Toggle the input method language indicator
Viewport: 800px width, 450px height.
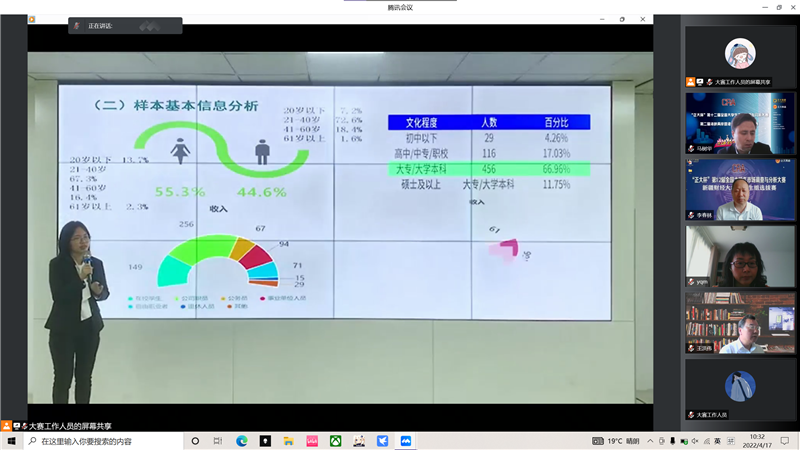click(719, 441)
